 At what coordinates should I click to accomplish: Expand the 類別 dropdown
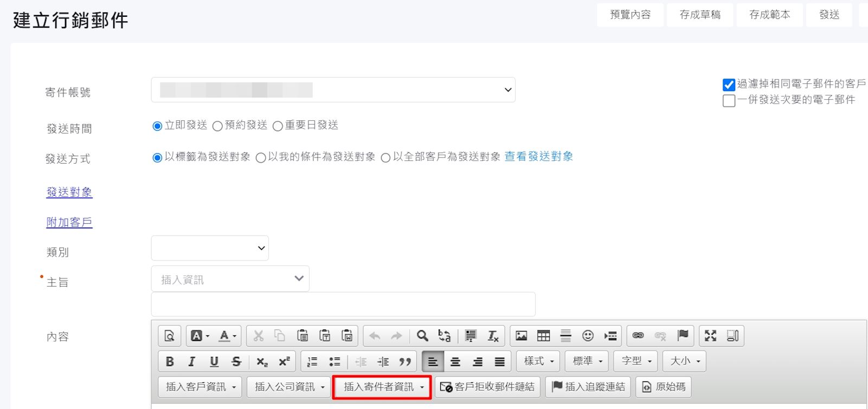pos(210,248)
